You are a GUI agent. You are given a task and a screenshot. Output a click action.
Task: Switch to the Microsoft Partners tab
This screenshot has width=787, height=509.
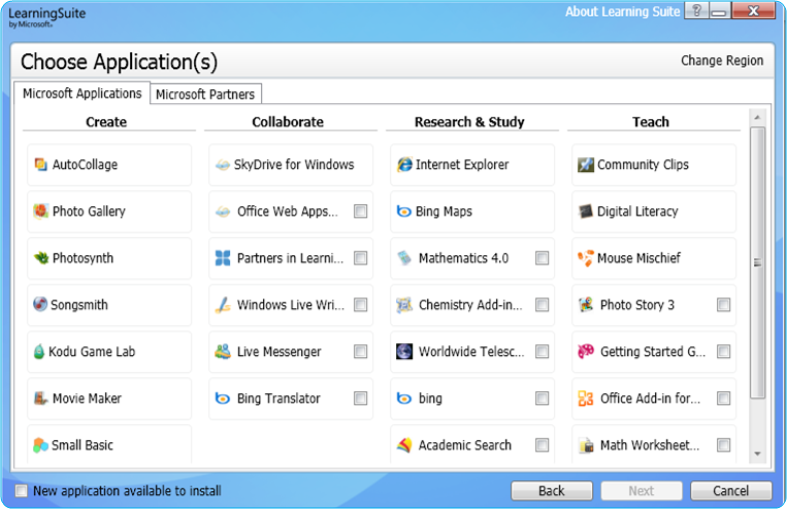pos(206,94)
